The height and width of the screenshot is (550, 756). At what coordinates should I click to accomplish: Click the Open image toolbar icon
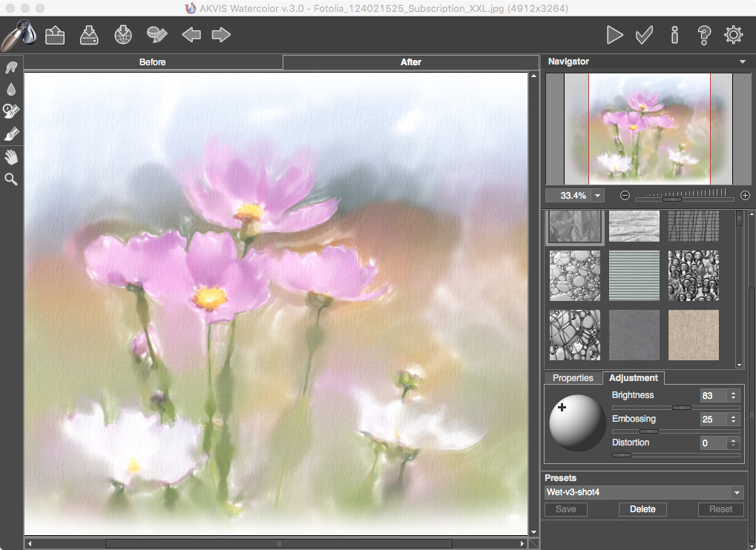pyautogui.click(x=55, y=35)
